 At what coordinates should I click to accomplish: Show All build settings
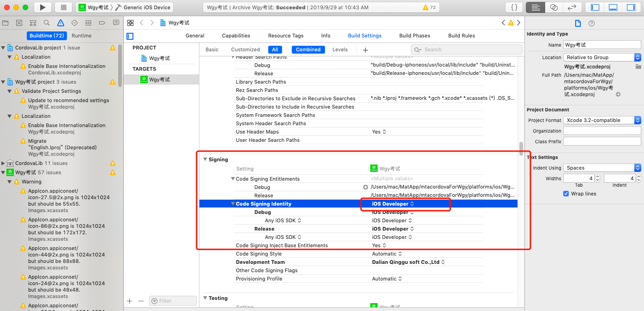coord(275,49)
